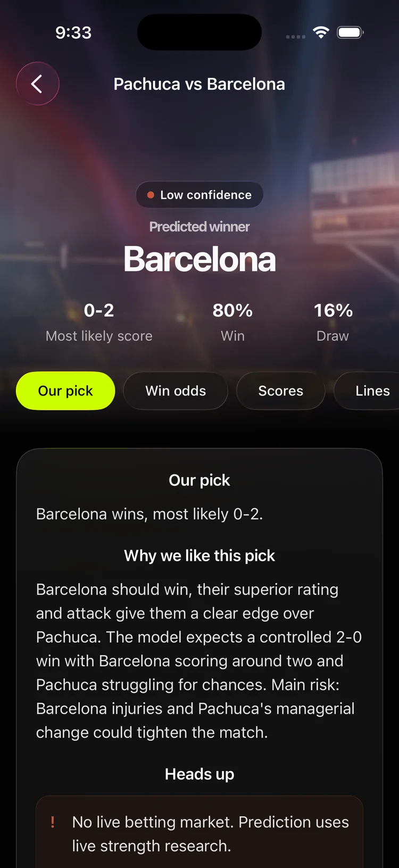The image size is (399, 868).
Task: Switch to the Win odds tab
Action: [176, 391]
